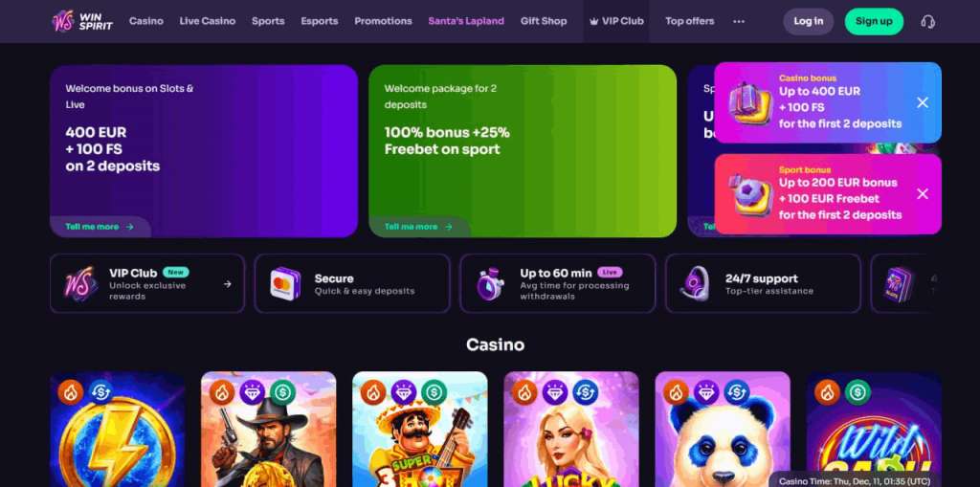Expand the three-dots more menu
Image resolution: width=980 pixels, height=487 pixels.
click(x=739, y=21)
